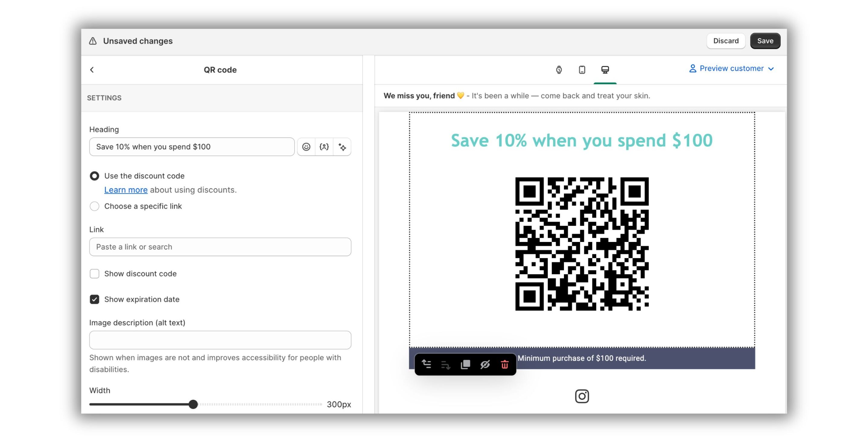This screenshot has height=442, width=868.
Task: Discard the unsaved changes
Action: [x=726, y=41]
